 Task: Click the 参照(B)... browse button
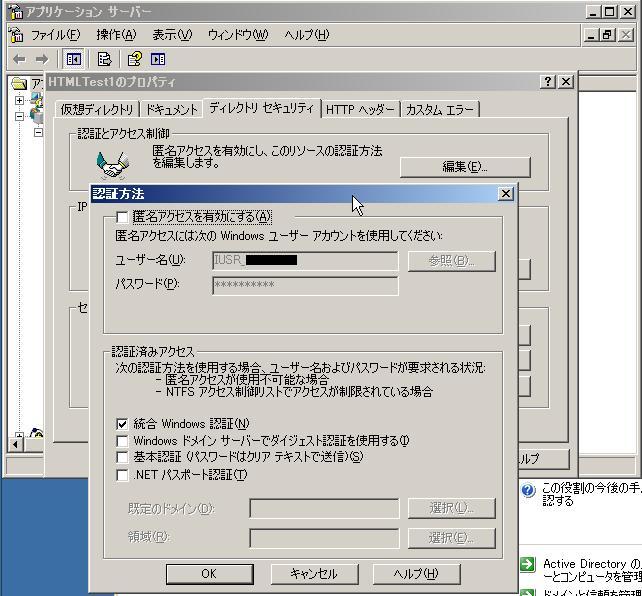coord(452,261)
